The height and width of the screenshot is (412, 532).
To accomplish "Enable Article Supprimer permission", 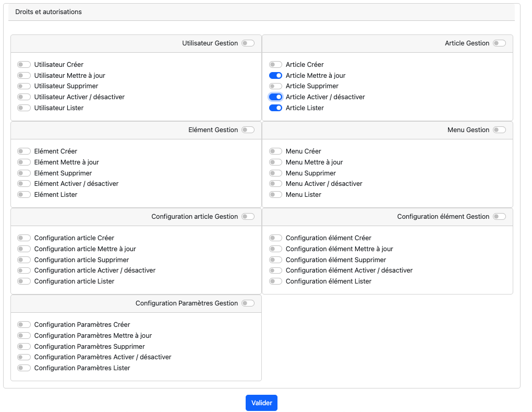I will [x=275, y=86].
